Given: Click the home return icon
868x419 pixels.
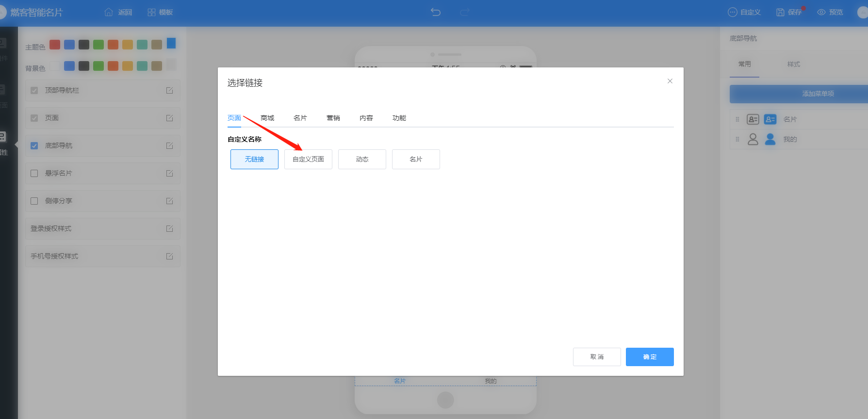Looking at the screenshot, I should pos(109,13).
